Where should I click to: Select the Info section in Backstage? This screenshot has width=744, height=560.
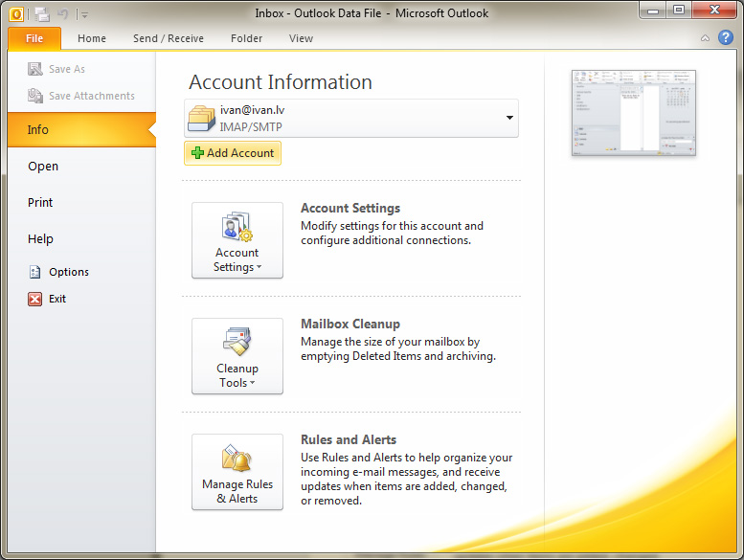tap(81, 129)
